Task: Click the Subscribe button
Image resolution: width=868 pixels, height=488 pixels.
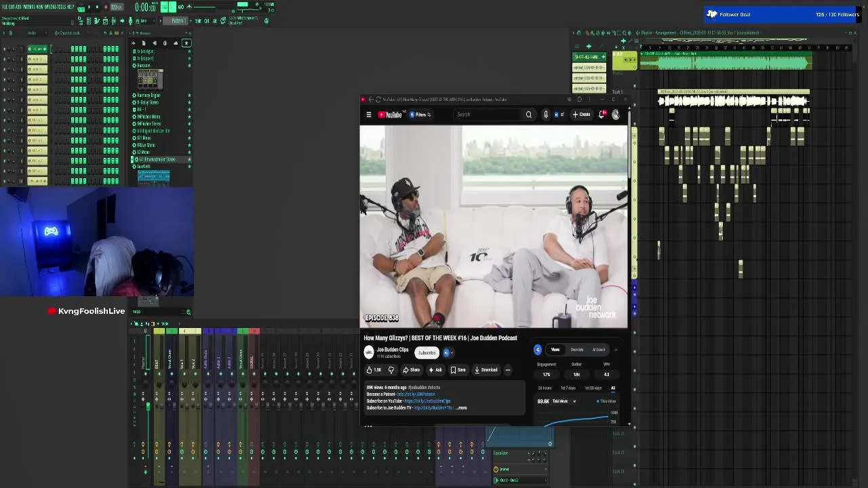Action: point(427,352)
